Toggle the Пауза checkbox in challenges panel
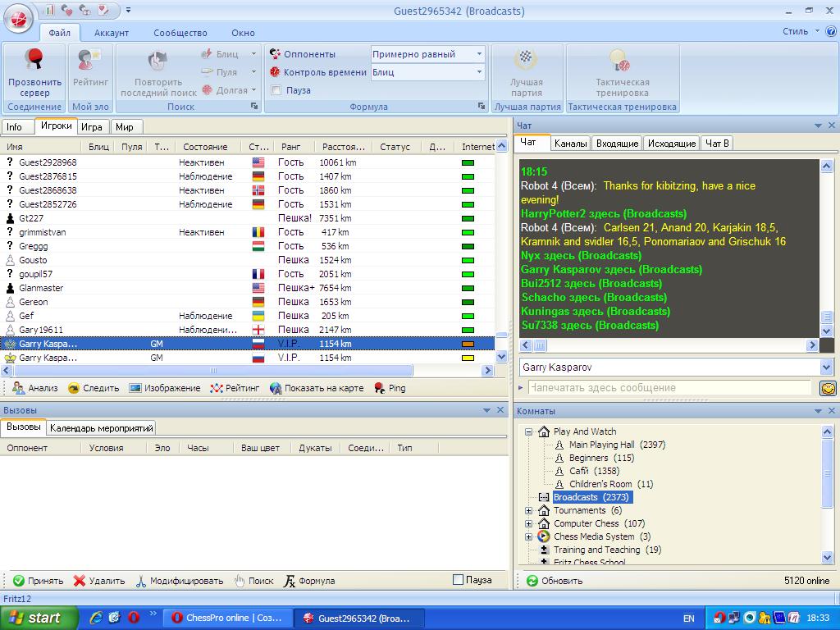The image size is (840, 630). tap(458, 580)
